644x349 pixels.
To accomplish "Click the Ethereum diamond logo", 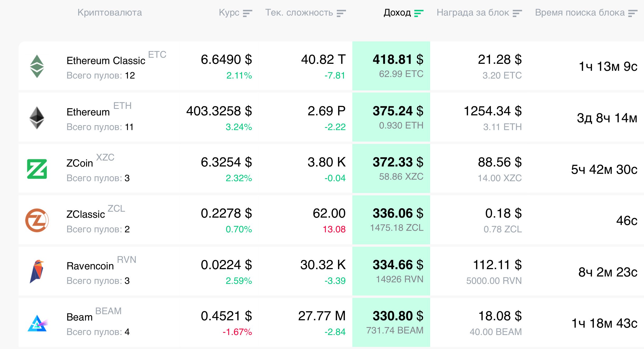I will (37, 118).
